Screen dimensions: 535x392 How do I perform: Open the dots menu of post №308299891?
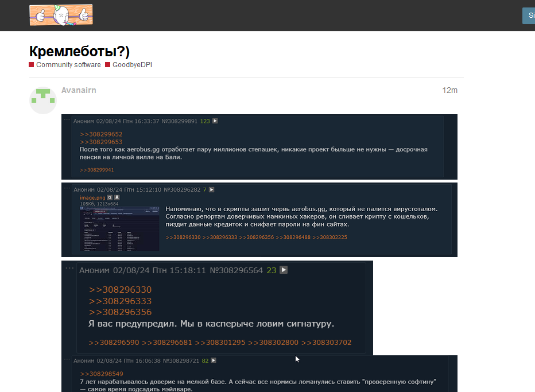coord(67,119)
